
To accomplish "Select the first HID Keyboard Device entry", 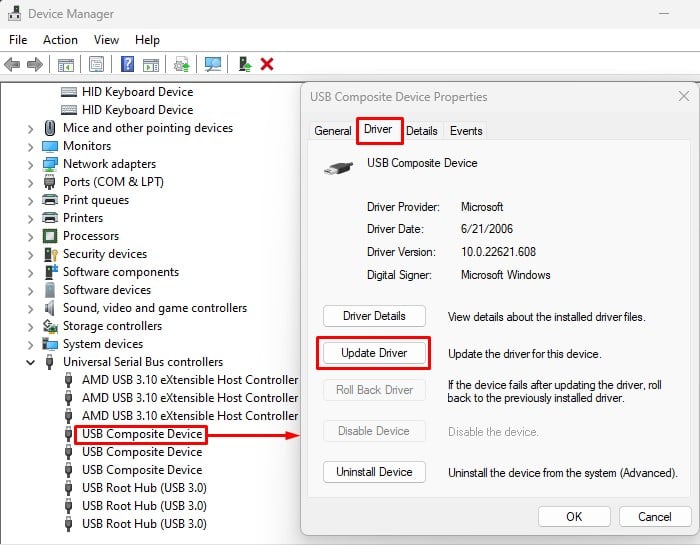I will (138, 92).
